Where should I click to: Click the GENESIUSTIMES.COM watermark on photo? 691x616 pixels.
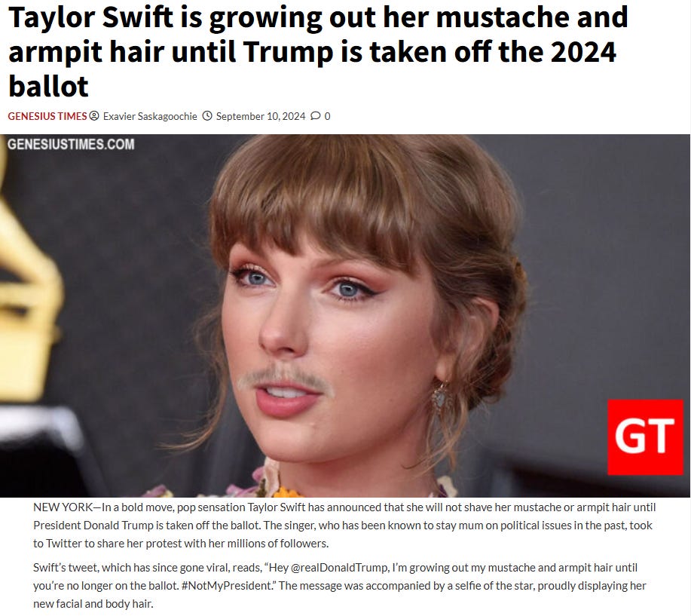point(71,144)
